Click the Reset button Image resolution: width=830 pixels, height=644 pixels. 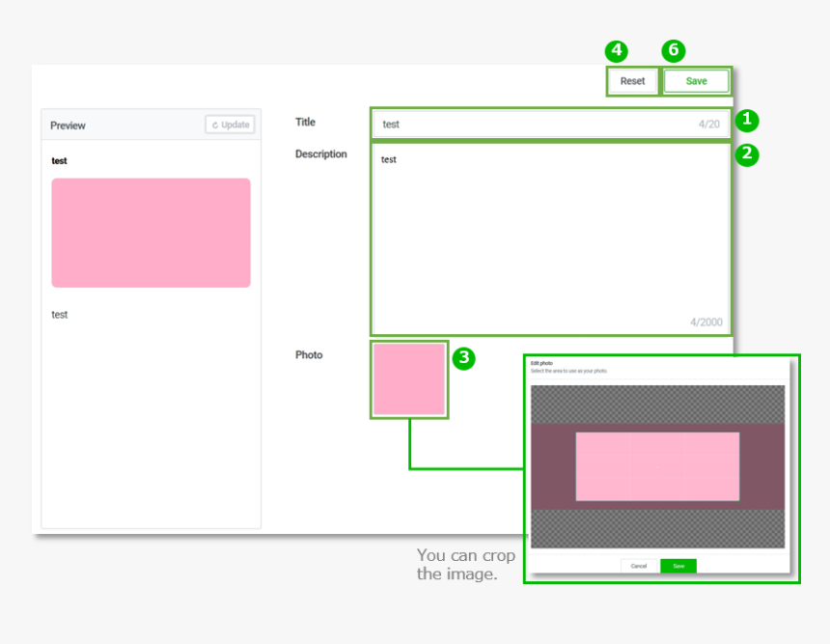coord(632,81)
